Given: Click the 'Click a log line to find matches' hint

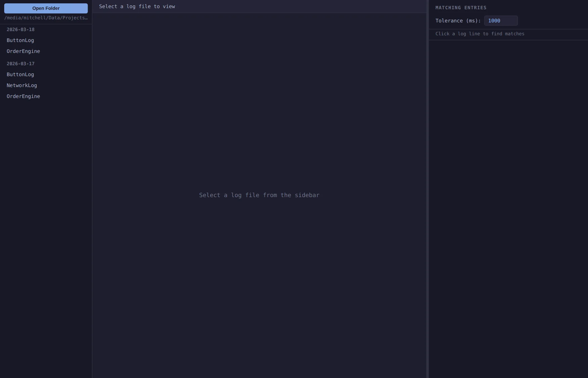Looking at the screenshot, I should pyautogui.click(x=480, y=34).
